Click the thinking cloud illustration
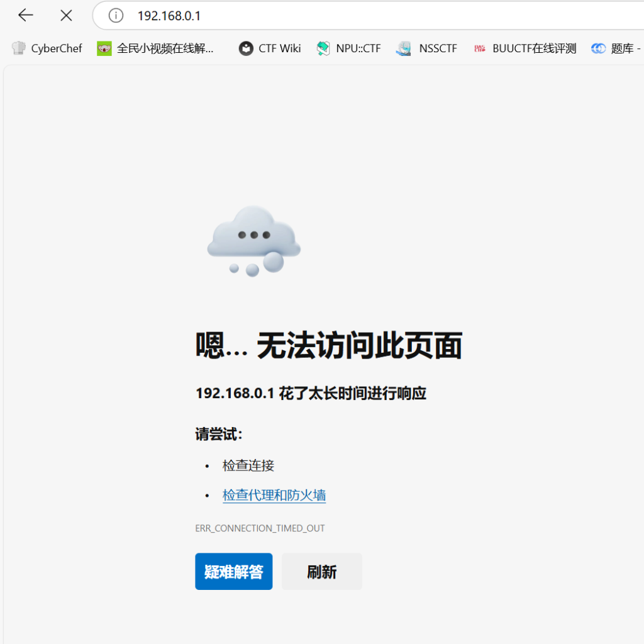This screenshot has width=644, height=644. [253, 239]
